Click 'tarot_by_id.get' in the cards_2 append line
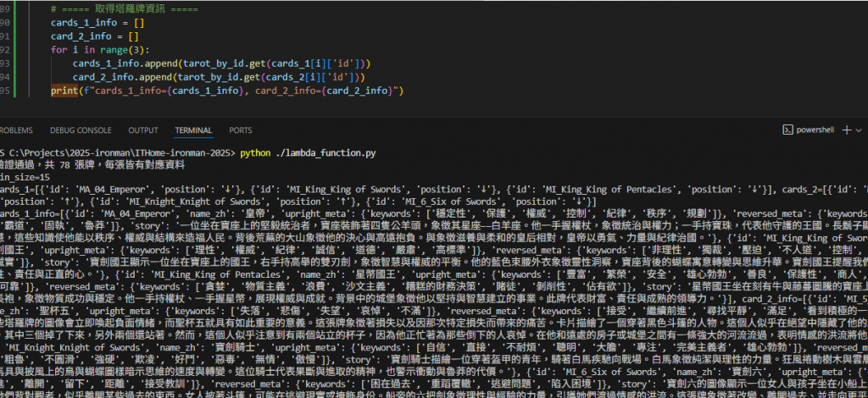Screen dimensions: 868x398 click(x=219, y=77)
